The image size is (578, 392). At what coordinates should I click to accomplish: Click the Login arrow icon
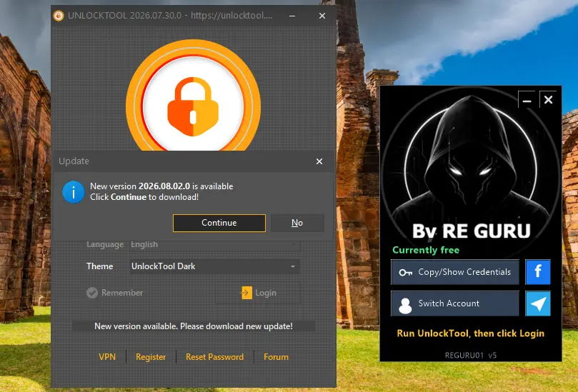[x=246, y=293]
